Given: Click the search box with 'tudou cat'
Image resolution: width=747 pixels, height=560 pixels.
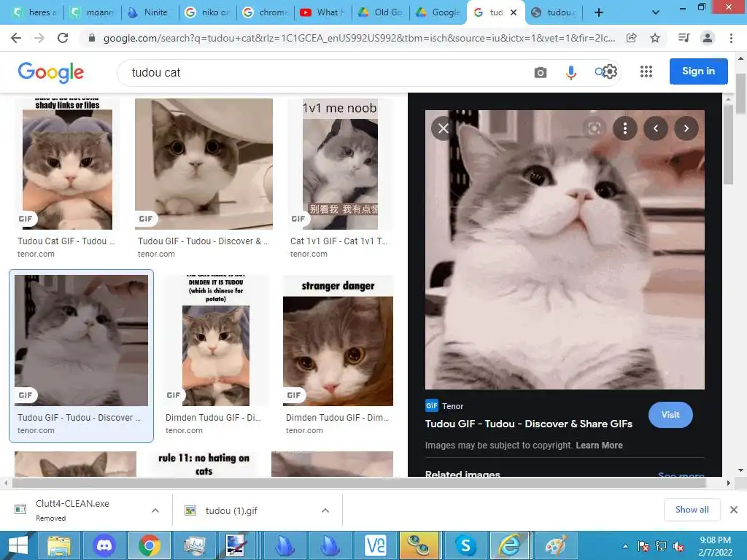Looking at the screenshot, I should [x=329, y=72].
